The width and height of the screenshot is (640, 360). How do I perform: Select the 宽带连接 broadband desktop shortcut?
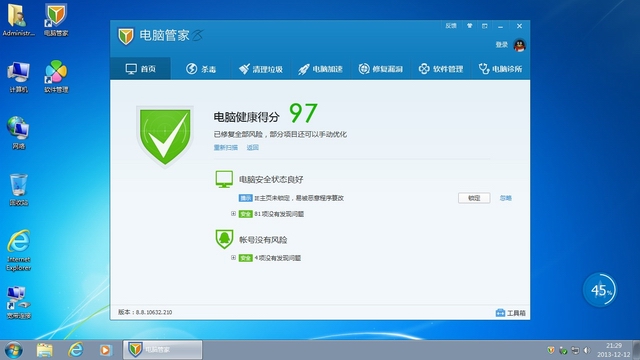click(x=18, y=302)
